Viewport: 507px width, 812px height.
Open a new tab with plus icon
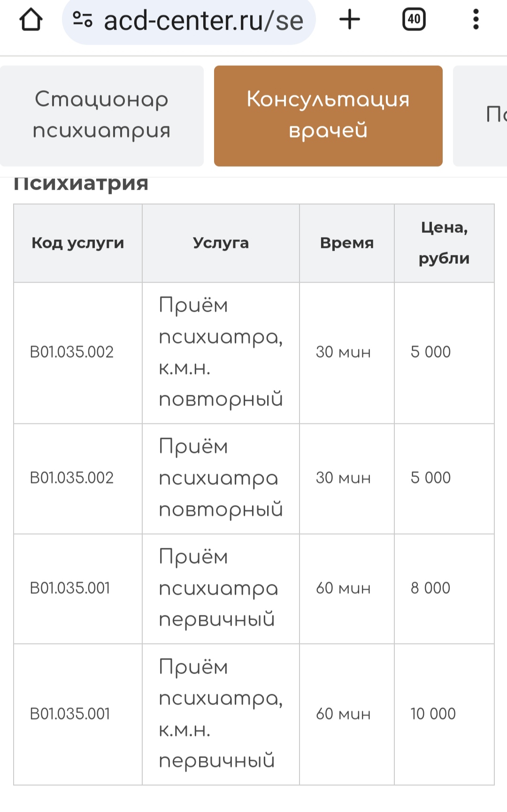(350, 20)
